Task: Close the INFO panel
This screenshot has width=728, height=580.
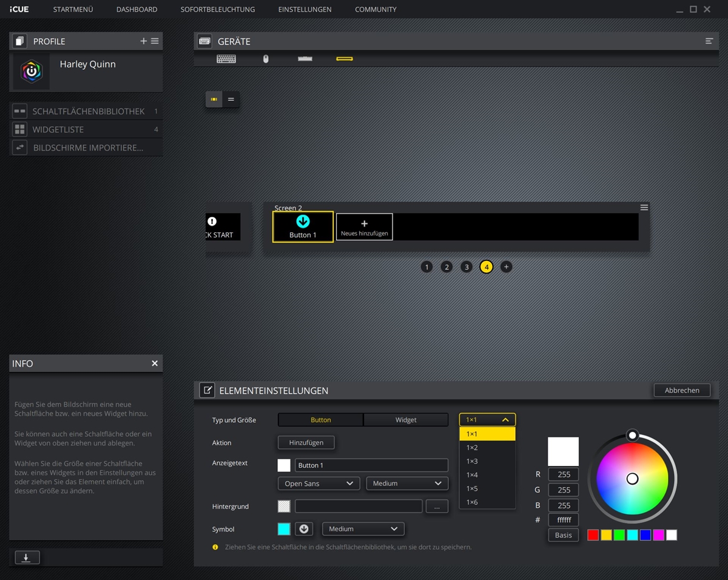Action: pos(155,363)
